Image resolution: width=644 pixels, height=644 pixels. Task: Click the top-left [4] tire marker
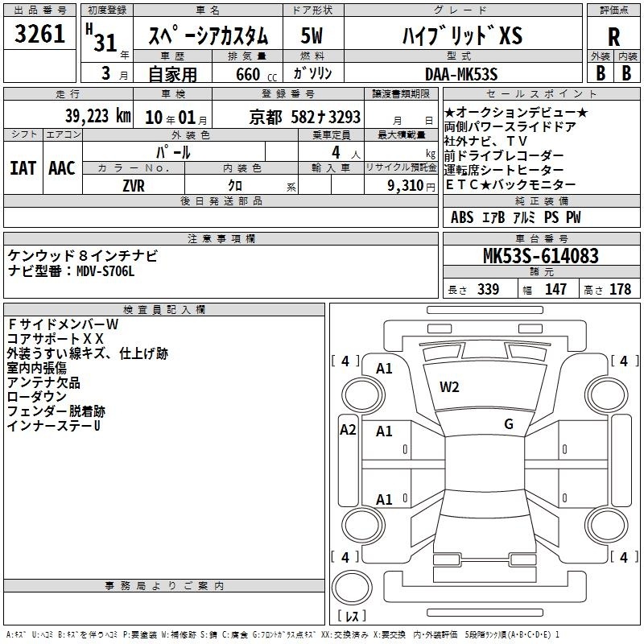coord(345,361)
